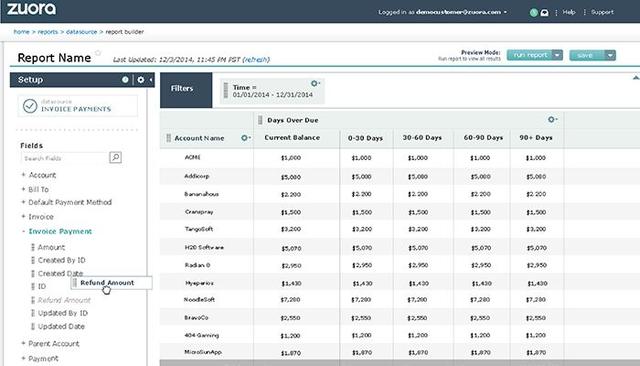Collapse the Invoice Payment field group
The height and width of the screenshot is (366, 640).
point(23,231)
